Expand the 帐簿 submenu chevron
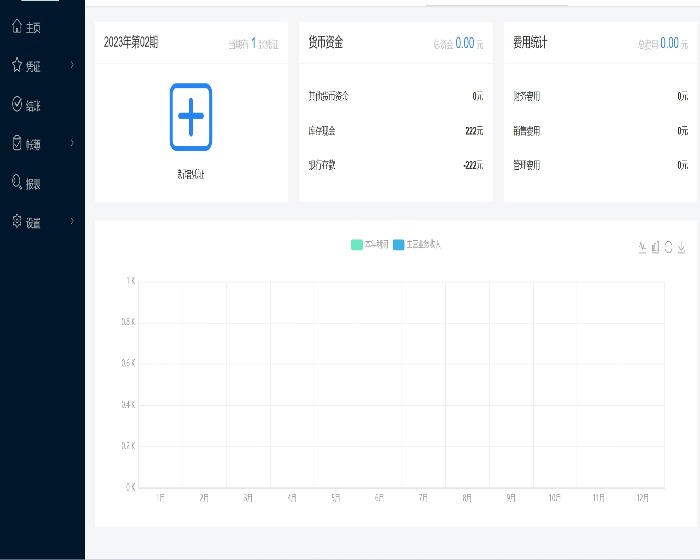The image size is (700, 560). pos(72,143)
